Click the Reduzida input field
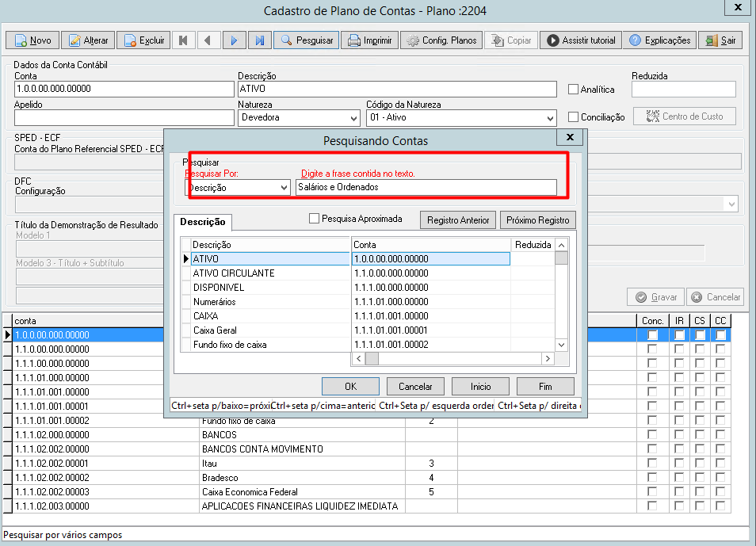Image resolution: width=756 pixels, height=546 pixels. 684,89
